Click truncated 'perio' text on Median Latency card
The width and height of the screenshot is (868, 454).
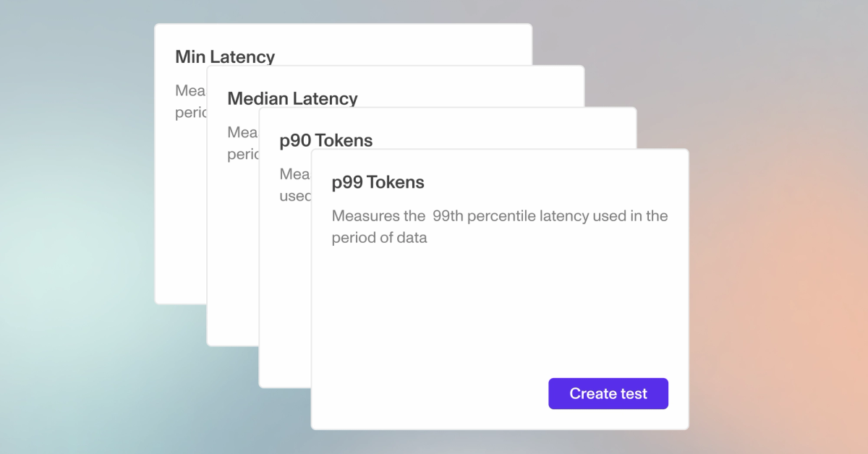click(243, 155)
